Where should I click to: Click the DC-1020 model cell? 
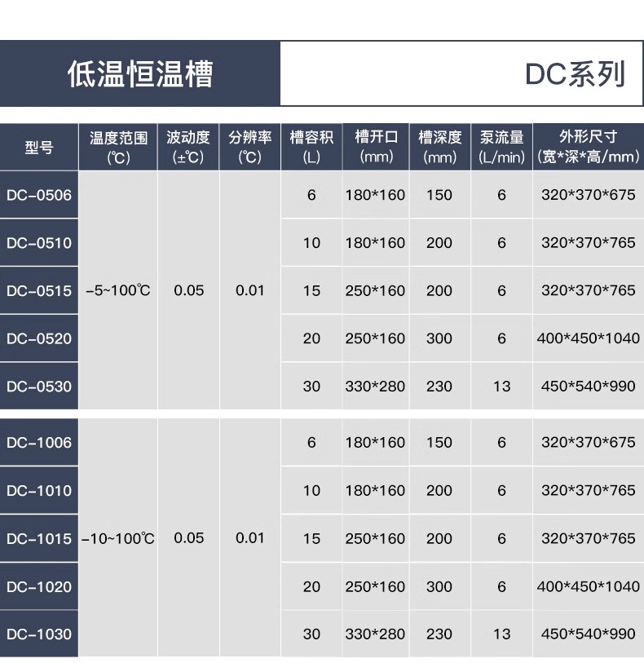pos(39,586)
